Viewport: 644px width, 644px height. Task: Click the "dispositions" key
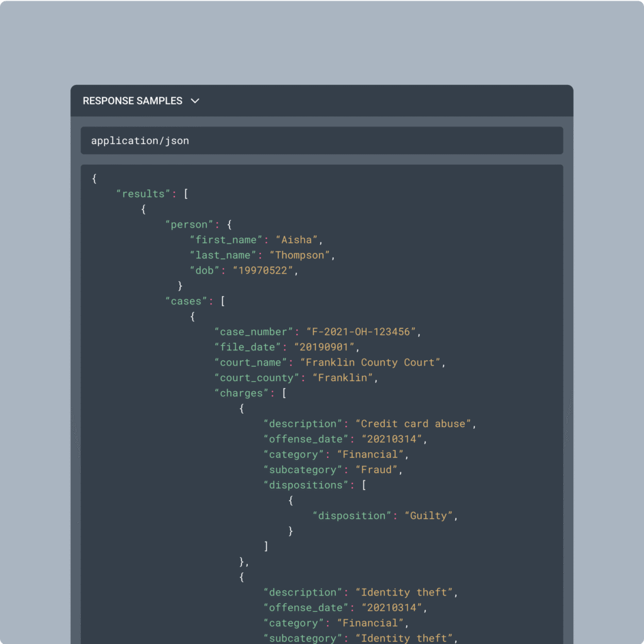click(306, 486)
